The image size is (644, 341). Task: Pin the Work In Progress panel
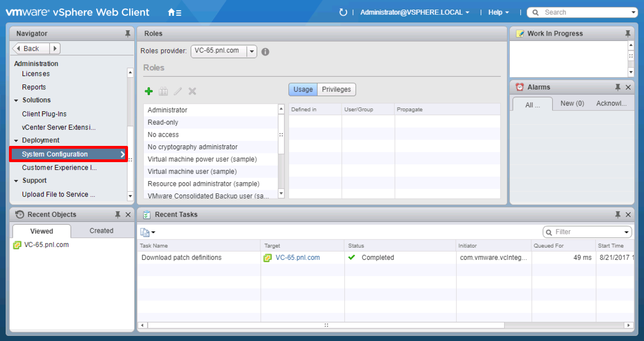pyautogui.click(x=628, y=34)
